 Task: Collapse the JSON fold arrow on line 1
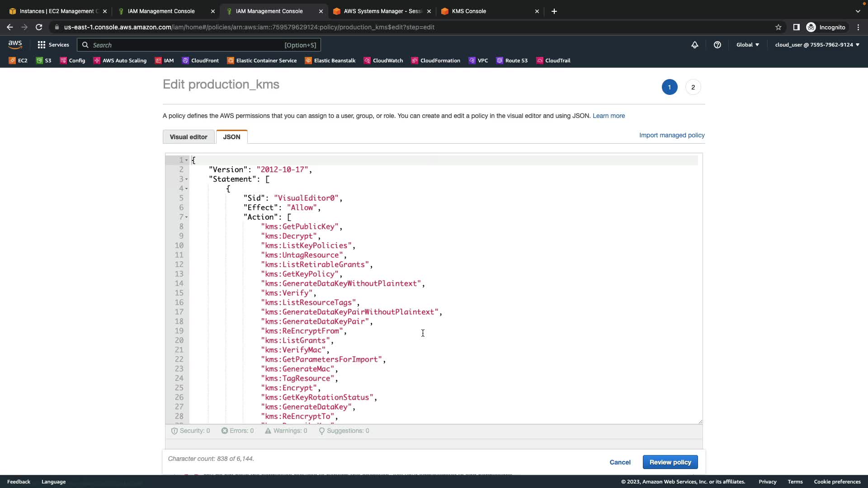click(x=186, y=160)
